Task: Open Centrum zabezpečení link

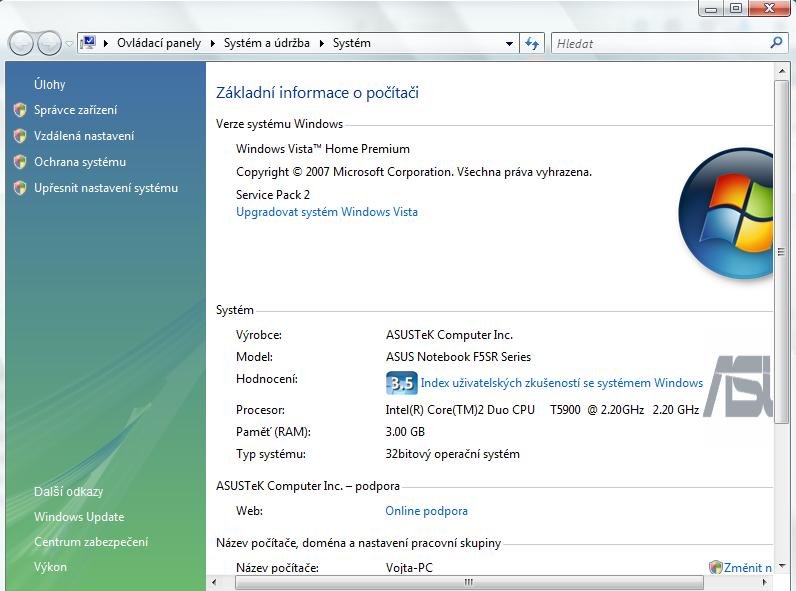Action: click(91, 542)
